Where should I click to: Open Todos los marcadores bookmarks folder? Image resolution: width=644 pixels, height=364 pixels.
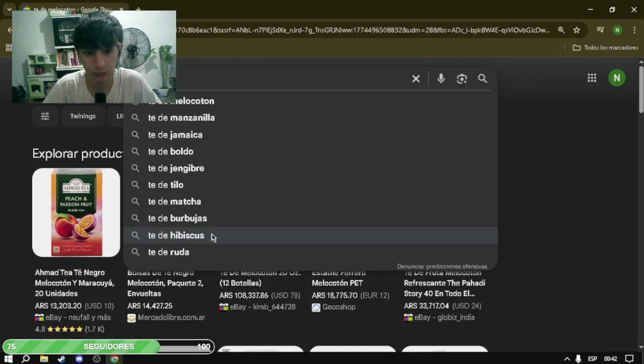click(x=605, y=48)
